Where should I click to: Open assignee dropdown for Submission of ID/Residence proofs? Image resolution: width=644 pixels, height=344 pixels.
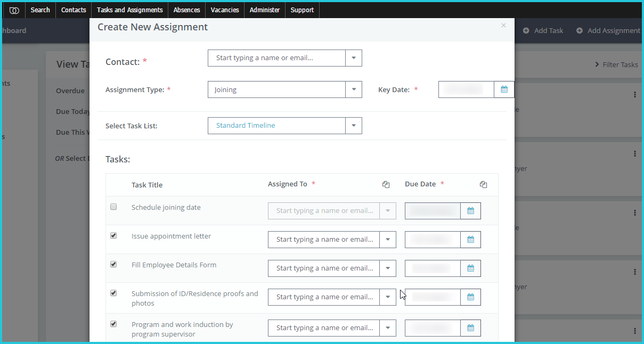[388, 297]
